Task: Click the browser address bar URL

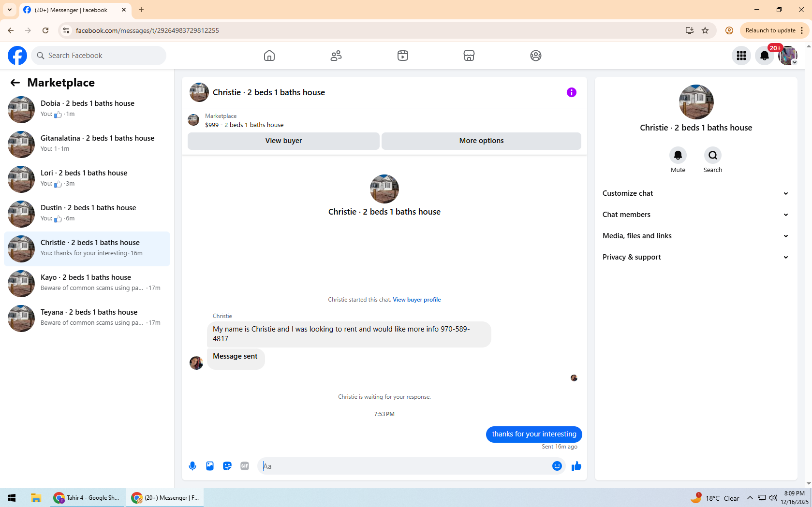Action: (148, 30)
